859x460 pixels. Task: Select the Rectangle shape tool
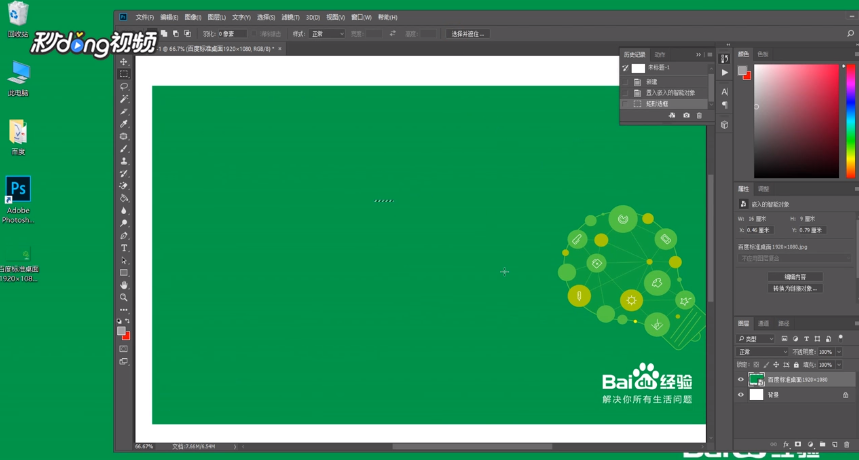(x=124, y=273)
